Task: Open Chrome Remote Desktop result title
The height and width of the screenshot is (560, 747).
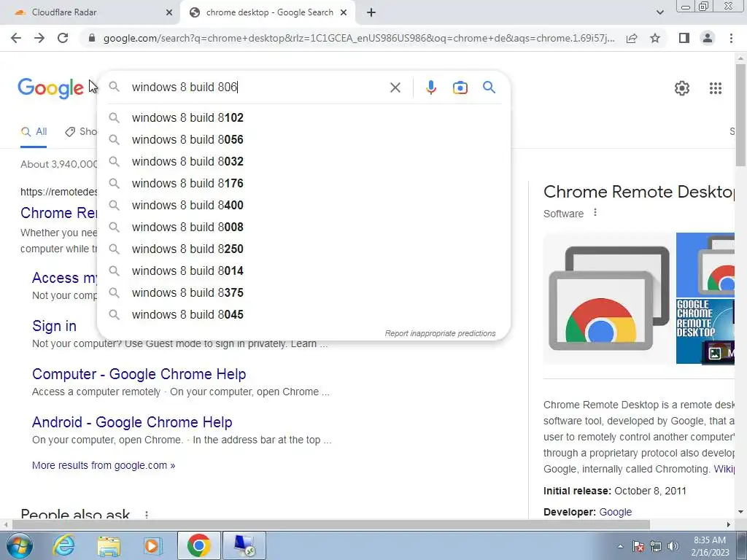Action: pos(58,213)
